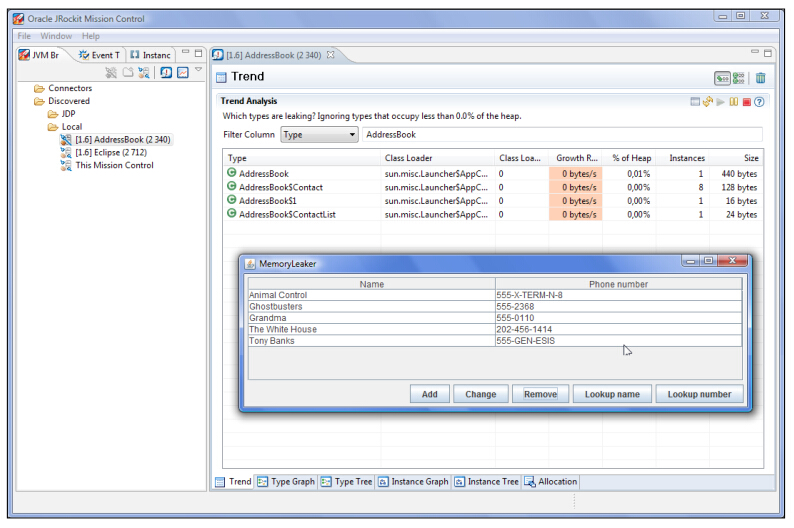794x528 pixels.
Task: Click the Add button in MemoryLeaker
Action: point(429,394)
